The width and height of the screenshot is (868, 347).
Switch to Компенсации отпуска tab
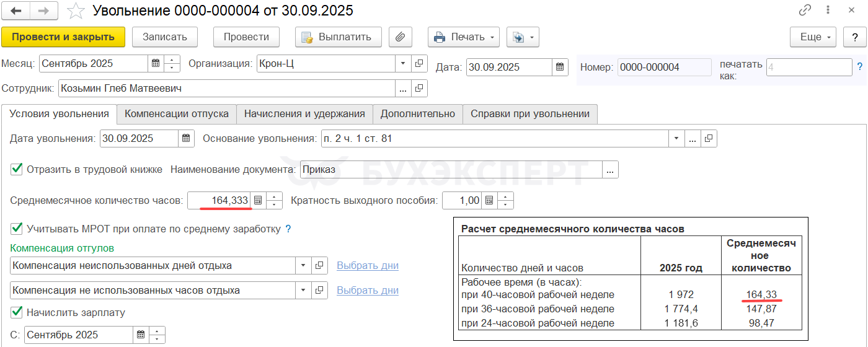[177, 114]
